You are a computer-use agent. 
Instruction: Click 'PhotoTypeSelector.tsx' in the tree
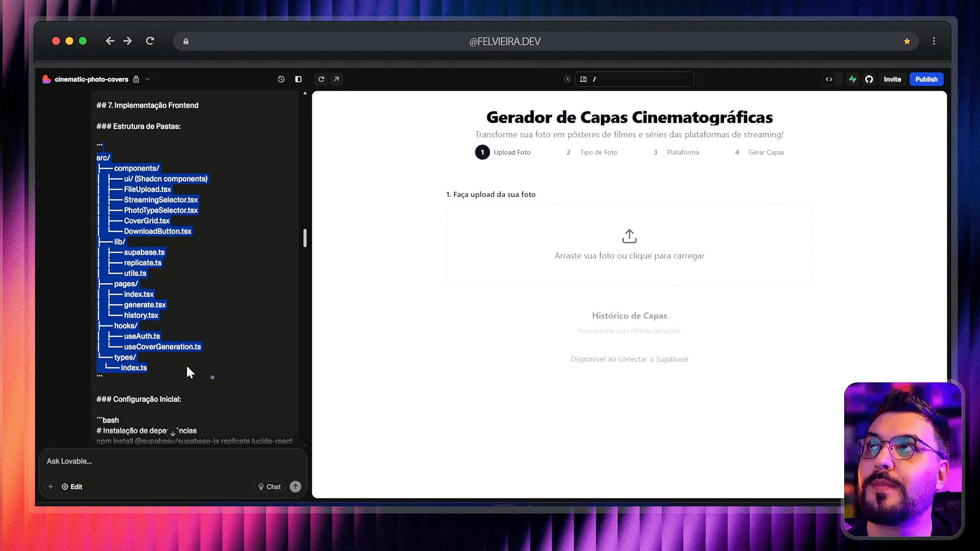160,210
